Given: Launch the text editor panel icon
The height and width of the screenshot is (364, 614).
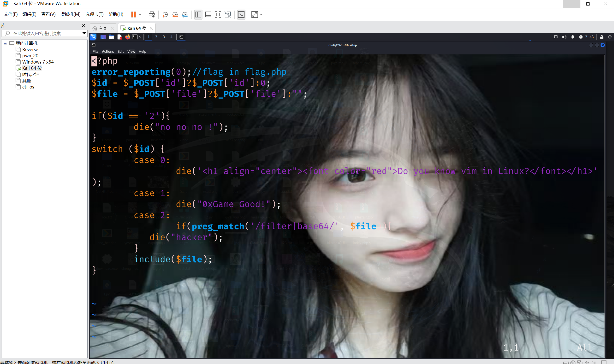Looking at the screenshot, I should pyautogui.click(x=119, y=37).
